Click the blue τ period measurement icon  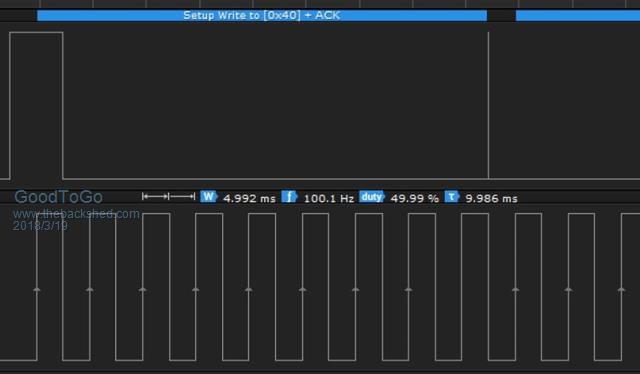coord(452,197)
